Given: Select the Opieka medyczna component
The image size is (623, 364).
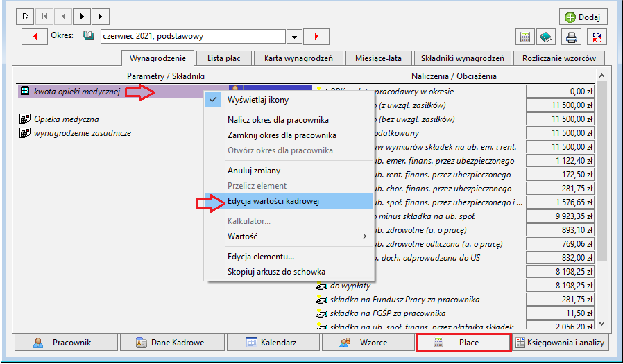Looking at the screenshot, I should point(67,119).
